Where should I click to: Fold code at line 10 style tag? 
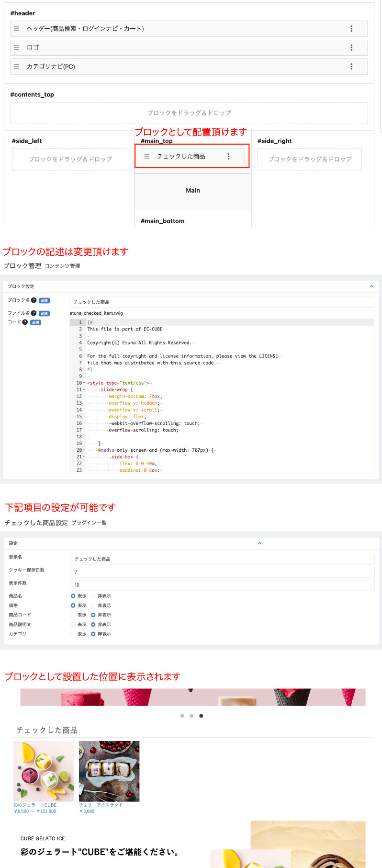(x=84, y=383)
